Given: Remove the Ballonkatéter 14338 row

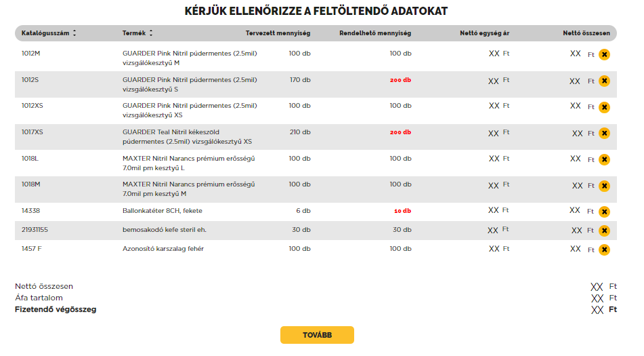Looking at the screenshot, I should 604,212.
